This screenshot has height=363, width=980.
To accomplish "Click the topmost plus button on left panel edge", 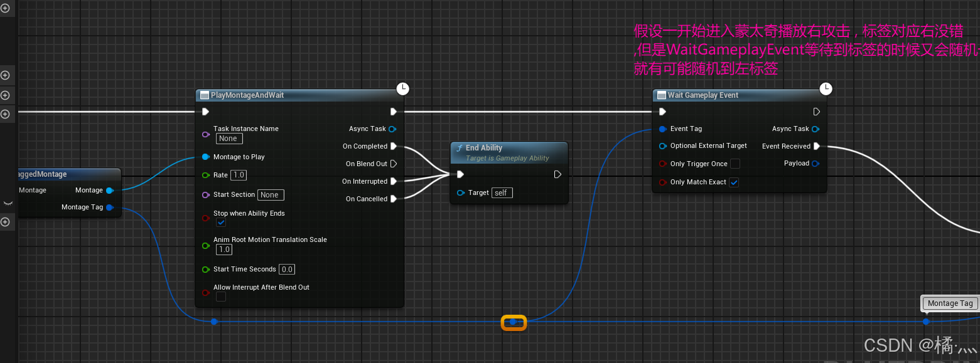I will (5, 9).
